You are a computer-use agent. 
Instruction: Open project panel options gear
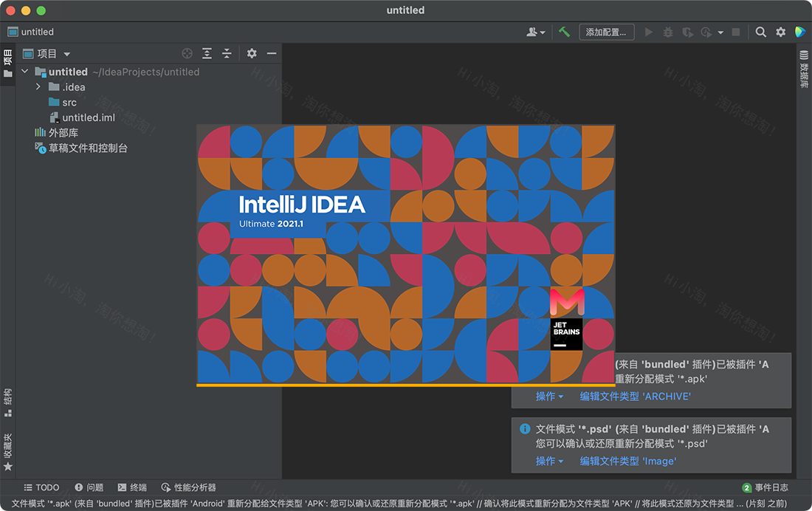click(252, 53)
